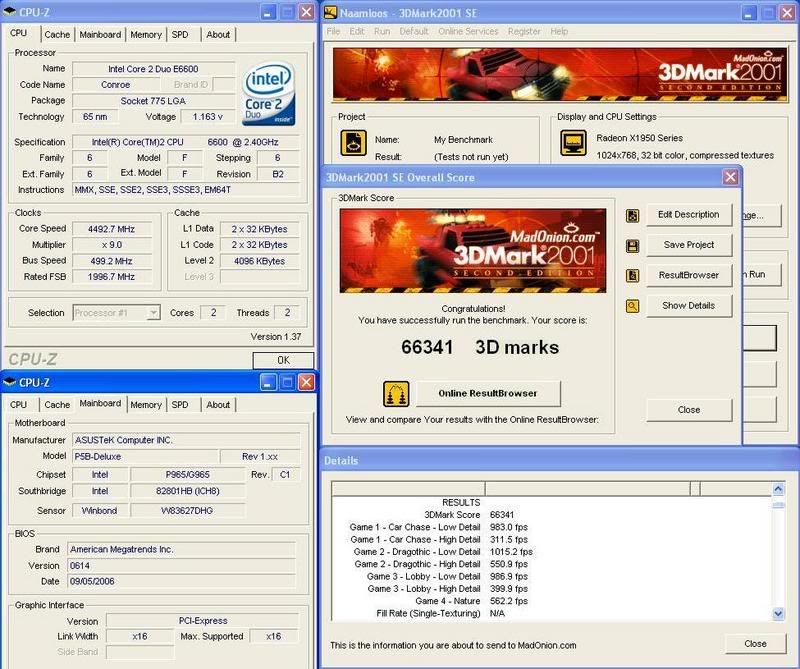Click the Edit Description button
This screenshot has height=669, width=800.
pyautogui.click(x=689, y=215)
